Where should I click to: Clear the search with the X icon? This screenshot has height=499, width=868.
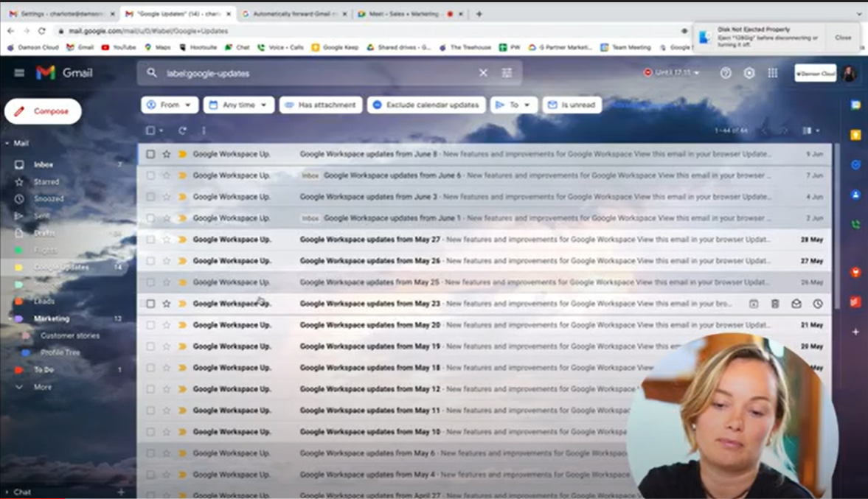tap(483, 73)
